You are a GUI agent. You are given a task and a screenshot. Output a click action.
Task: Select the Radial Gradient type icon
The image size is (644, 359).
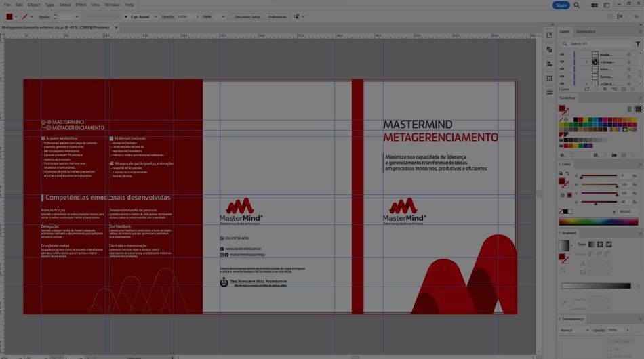click(x=600, y=245)
